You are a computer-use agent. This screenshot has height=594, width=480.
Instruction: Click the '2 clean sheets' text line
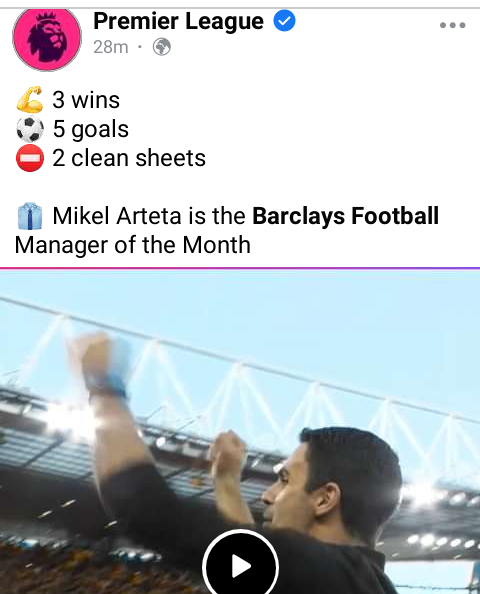[129, 158]
